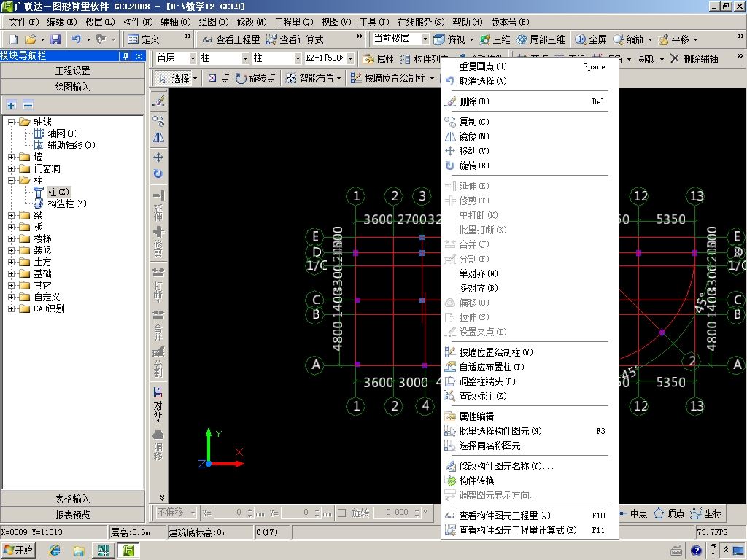Viewport: 747px width, 560px height.
Task: Click the rotate tool in vertical toolbar
Action: click(158, 174)
